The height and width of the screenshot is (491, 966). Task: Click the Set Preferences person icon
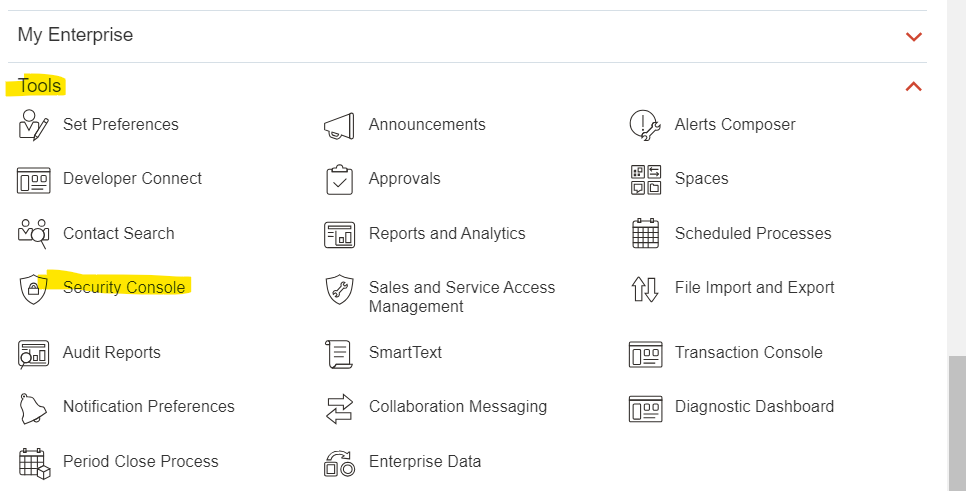click(33, 125)
